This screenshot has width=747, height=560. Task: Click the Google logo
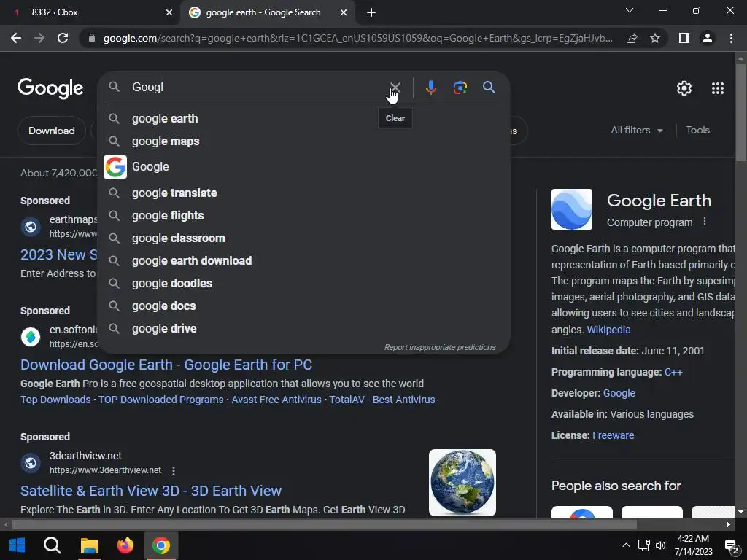[x=50, y=88]
